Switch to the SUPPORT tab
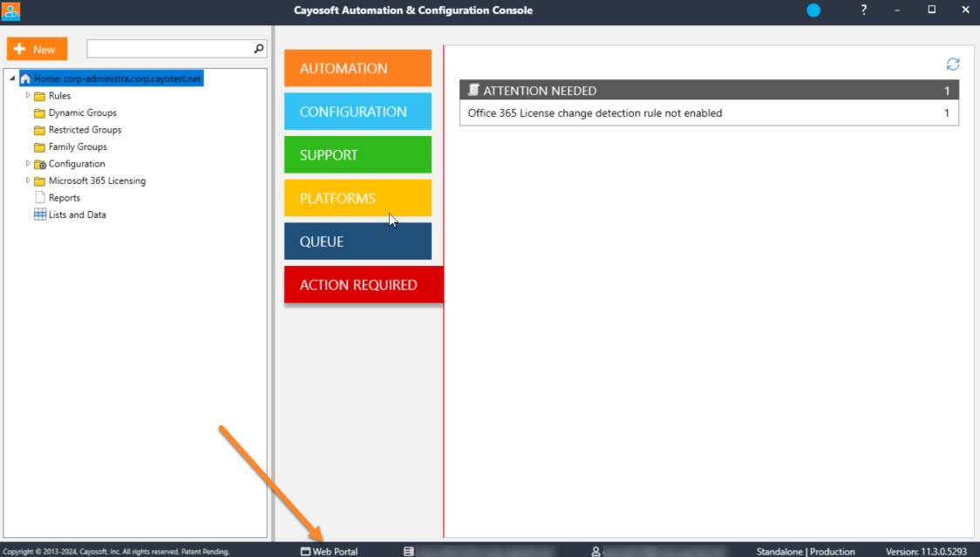The image size is (980, 557). point(357,154)
